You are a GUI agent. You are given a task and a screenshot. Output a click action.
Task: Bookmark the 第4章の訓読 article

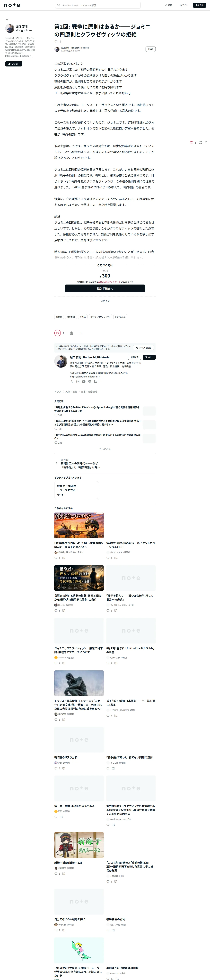click(x=116, y=558)
